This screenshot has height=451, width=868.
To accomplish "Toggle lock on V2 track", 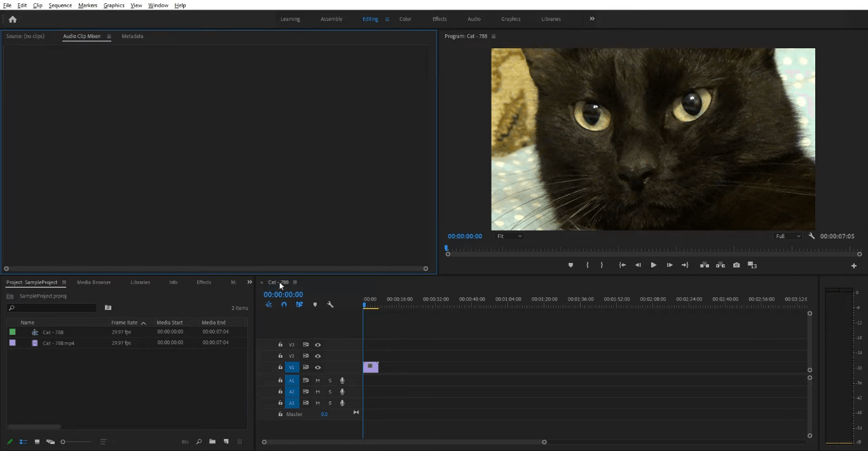I will coord(280,356).
